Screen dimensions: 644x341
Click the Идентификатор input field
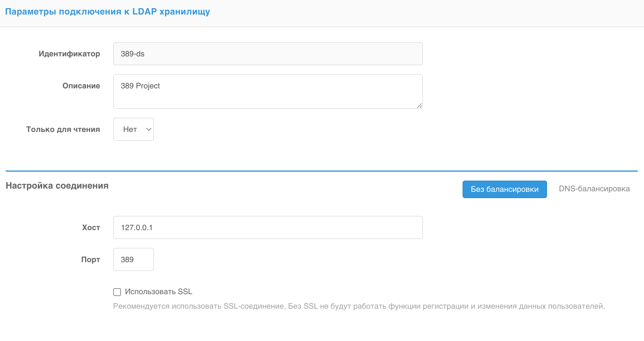click(x=267, y=54)
